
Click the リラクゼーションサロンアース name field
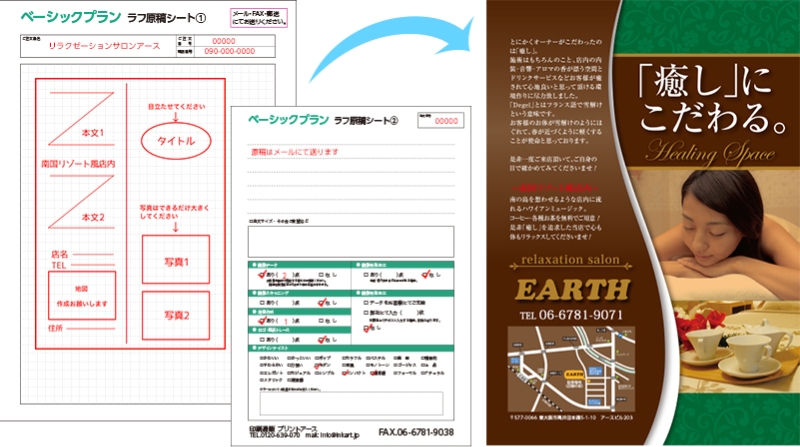click(100, 45)
